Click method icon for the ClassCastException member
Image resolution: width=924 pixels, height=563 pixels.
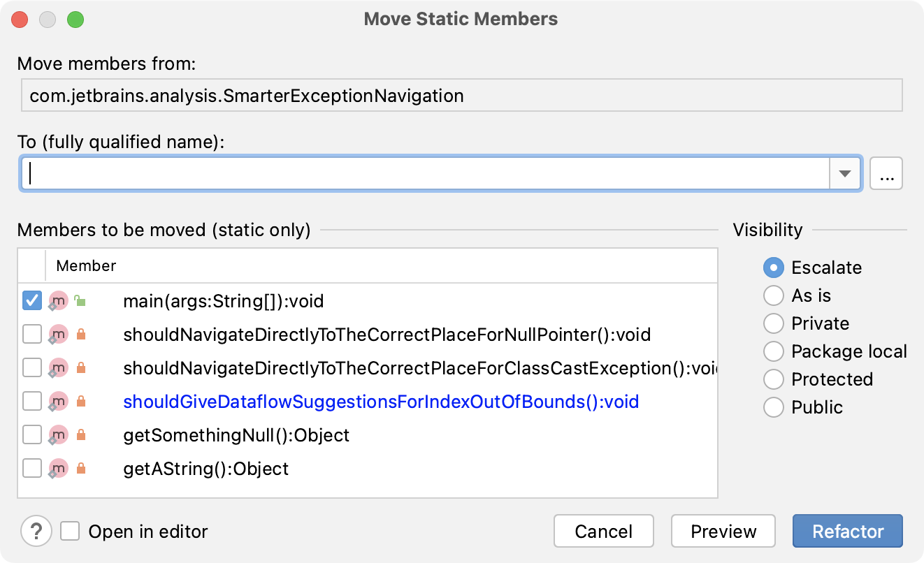58,368
